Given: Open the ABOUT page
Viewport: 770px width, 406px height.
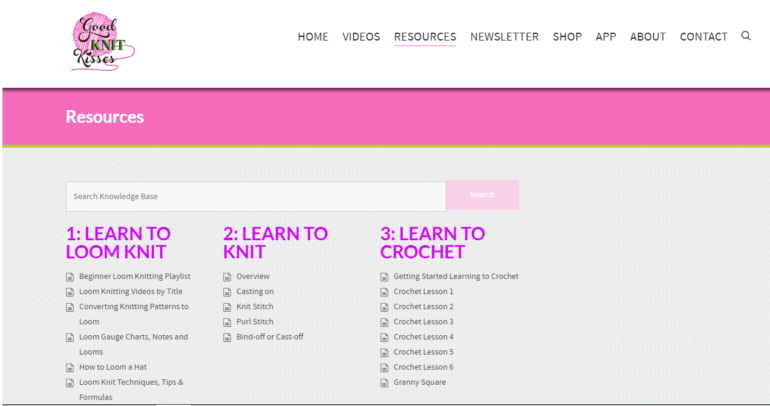Looking at the screenshot, I should pos(648,37).
